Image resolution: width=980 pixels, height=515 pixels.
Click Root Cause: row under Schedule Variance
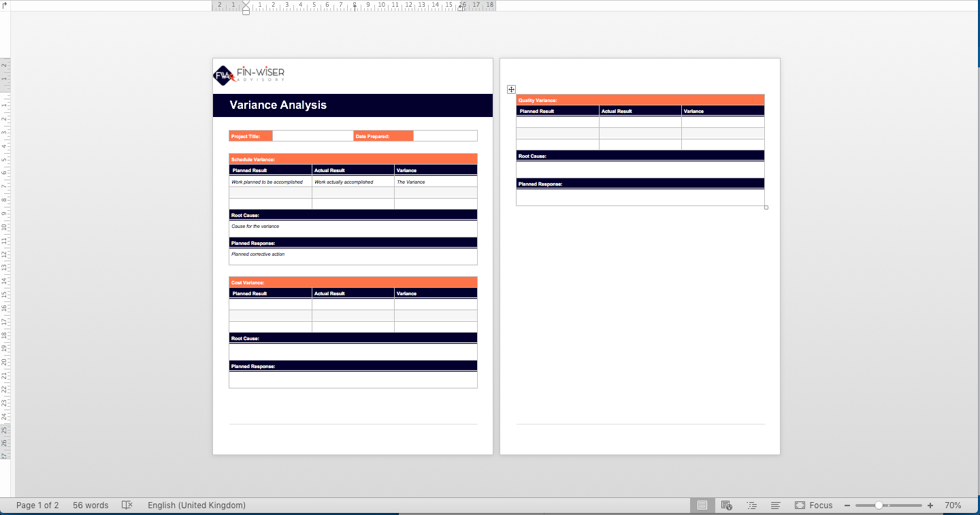[x=353, y=215]
